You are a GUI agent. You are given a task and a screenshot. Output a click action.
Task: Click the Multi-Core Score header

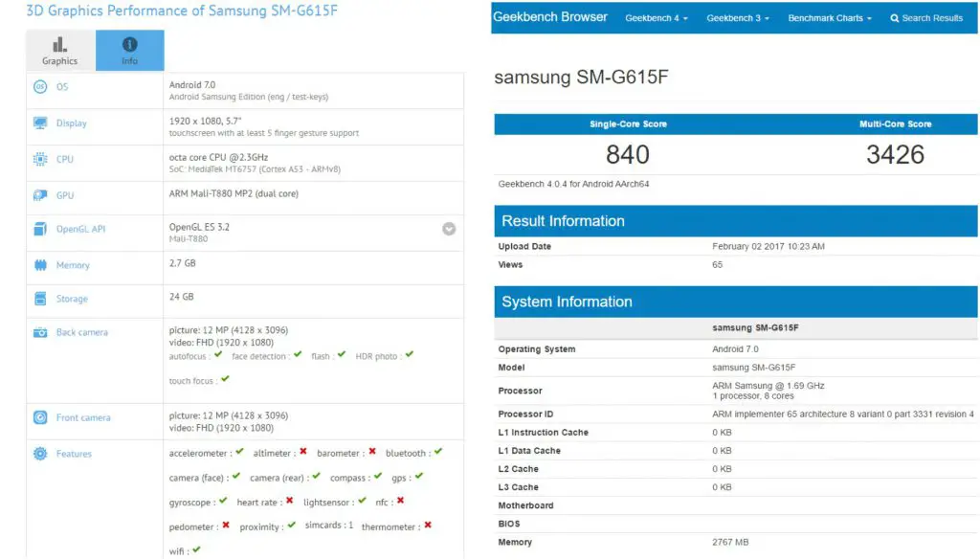point(895,123)
